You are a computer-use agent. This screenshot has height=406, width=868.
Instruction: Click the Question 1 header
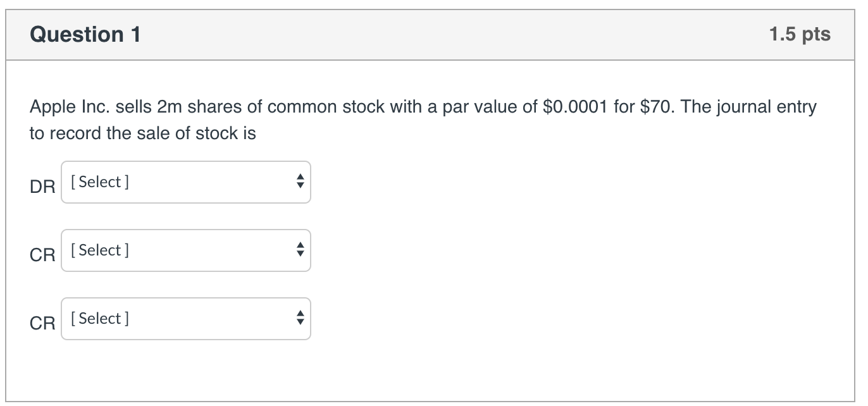(86, 35)
